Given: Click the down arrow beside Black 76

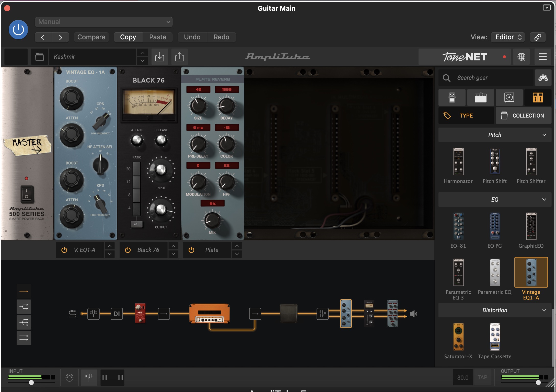Looking at the screenshot, I should tap(173, 254).
